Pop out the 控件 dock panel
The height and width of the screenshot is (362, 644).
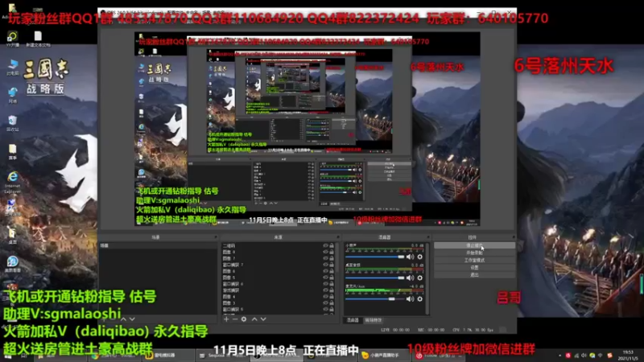click(x=513, y=237)
